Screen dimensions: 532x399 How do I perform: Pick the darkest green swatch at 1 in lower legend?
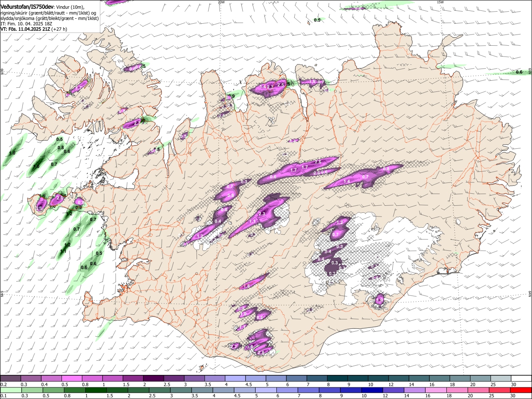(x=96, y=390)
